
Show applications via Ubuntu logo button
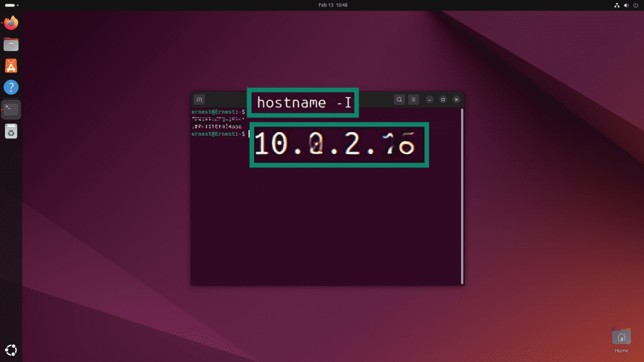(x=11, y=350)
